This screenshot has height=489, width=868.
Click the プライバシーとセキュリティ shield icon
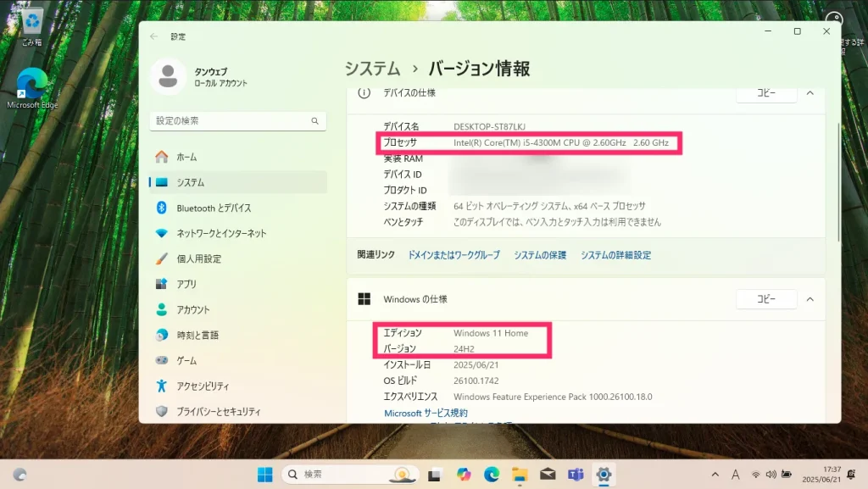tap(162, 411)
